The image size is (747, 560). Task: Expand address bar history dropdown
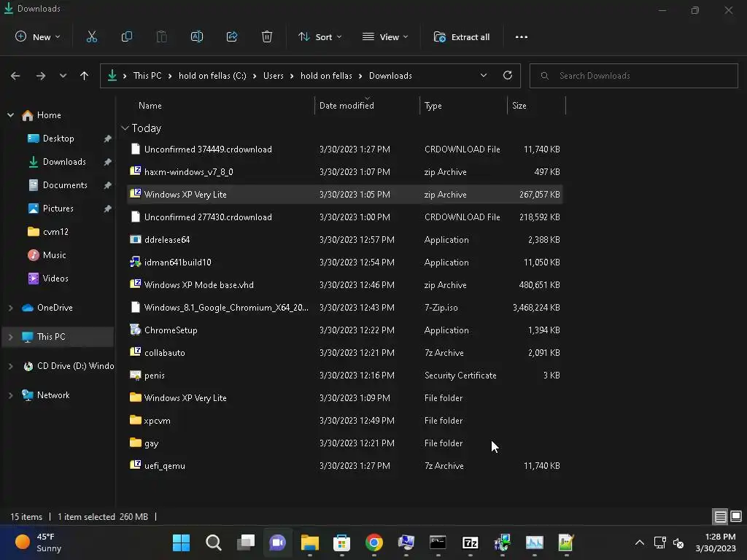(x=484, y=75)
